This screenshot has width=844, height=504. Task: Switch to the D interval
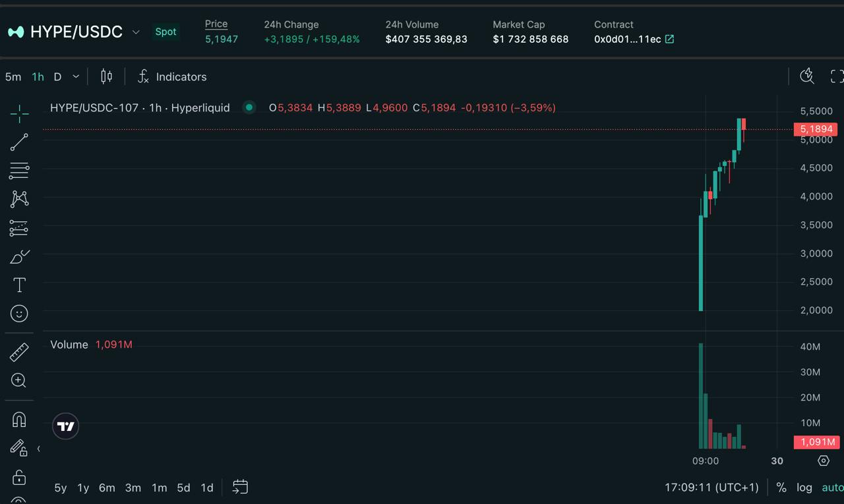point(57,76)
